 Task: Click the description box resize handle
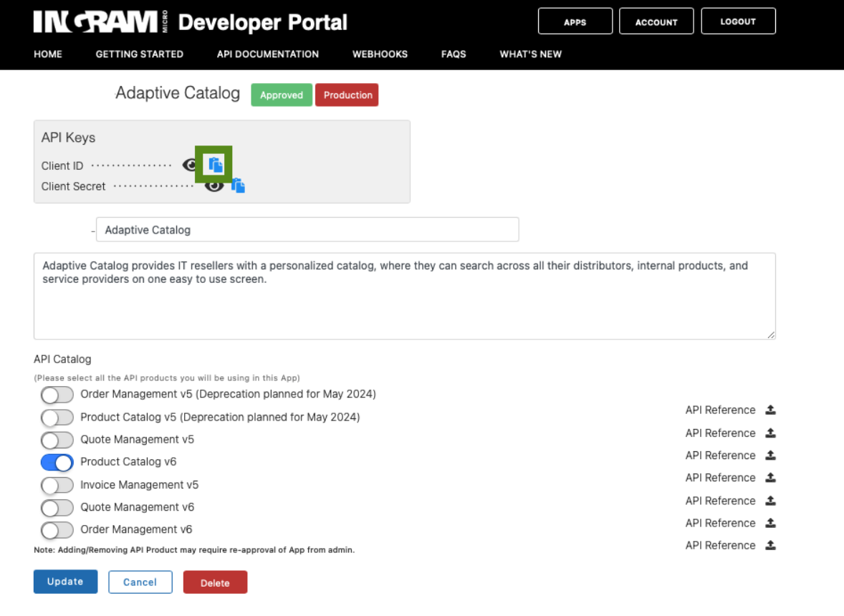coord(771,335)
